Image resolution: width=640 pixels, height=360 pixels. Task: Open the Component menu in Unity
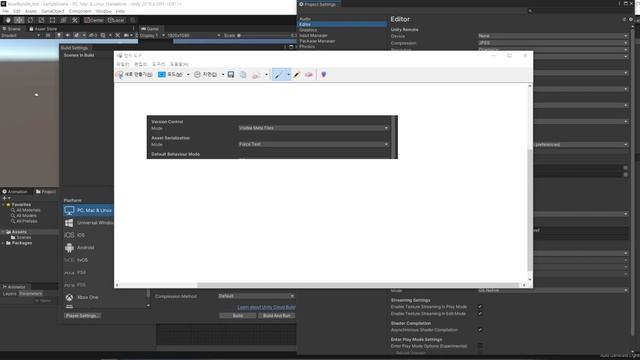(x=80, y=11)
